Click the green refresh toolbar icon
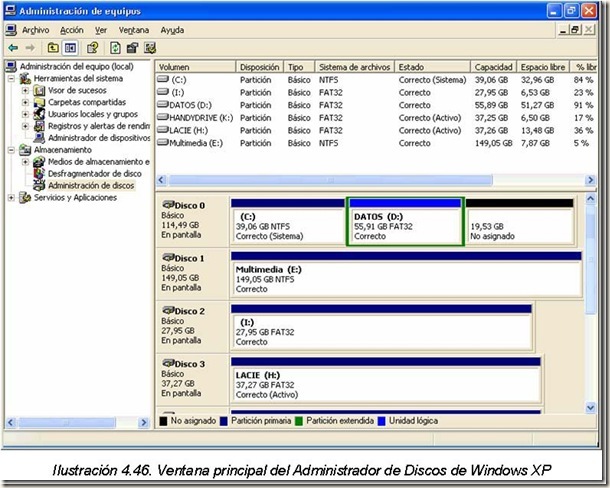 tap(115, 48)
